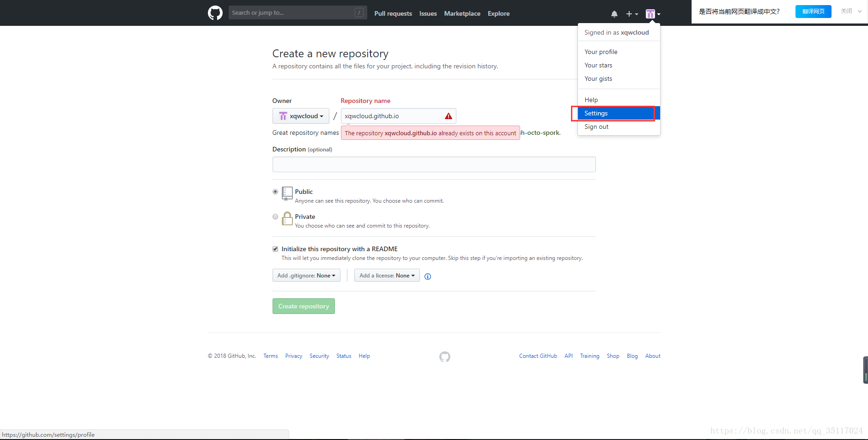Choose Settings in the user menu
The height and width of the screenshot is (440, 868).
click(619, 113)
